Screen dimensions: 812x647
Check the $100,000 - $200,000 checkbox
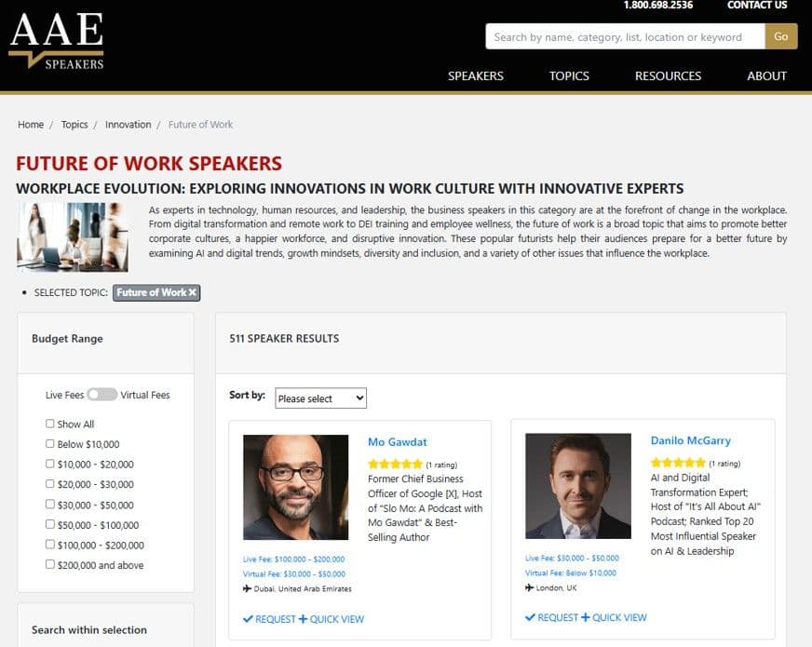pos(49,545)
